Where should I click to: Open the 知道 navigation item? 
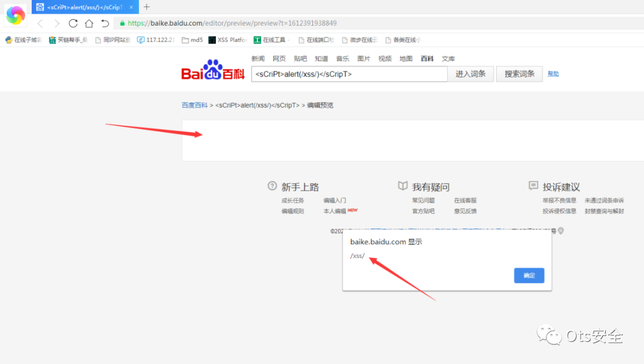[x=321, y=59]
